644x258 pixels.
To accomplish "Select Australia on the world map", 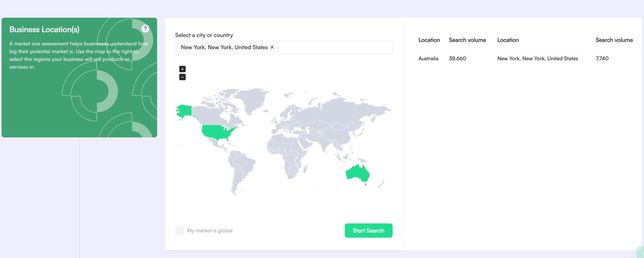I will click(x=357, y=173).
